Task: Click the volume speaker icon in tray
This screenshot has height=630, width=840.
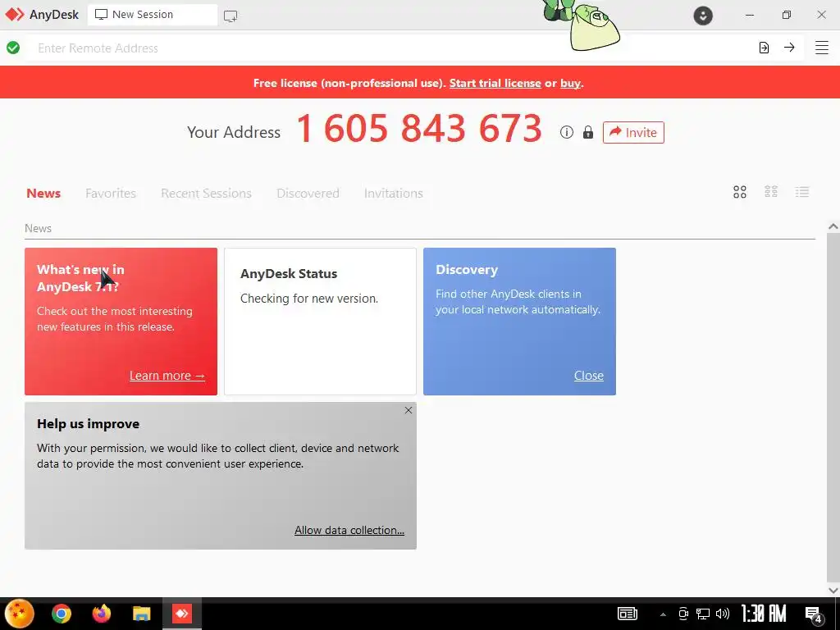Action: click(x=722, y=614)
